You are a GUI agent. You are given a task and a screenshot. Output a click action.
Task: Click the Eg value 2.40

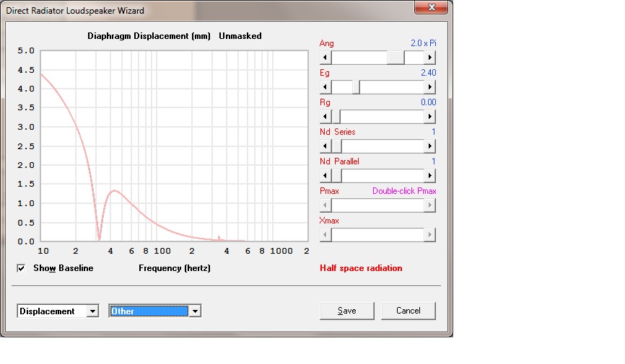pos(429,73)
